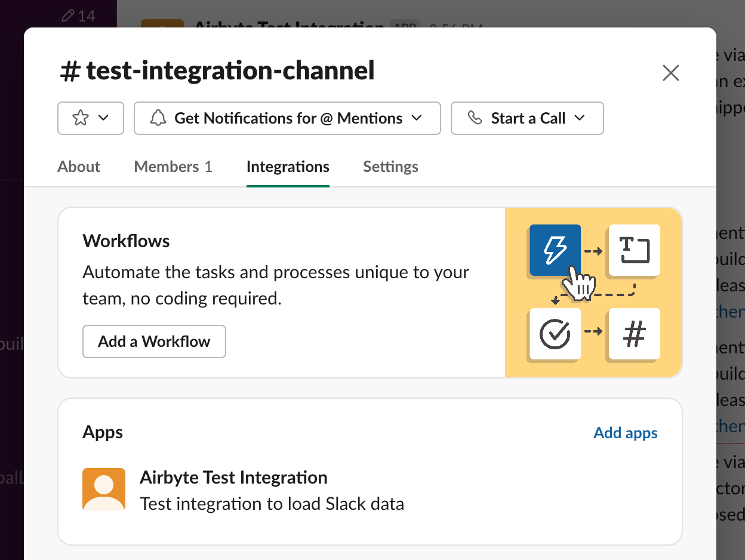Open Airbyte Test Integration app name
This screenshot has height=560, width=745.
pos(233,478)
